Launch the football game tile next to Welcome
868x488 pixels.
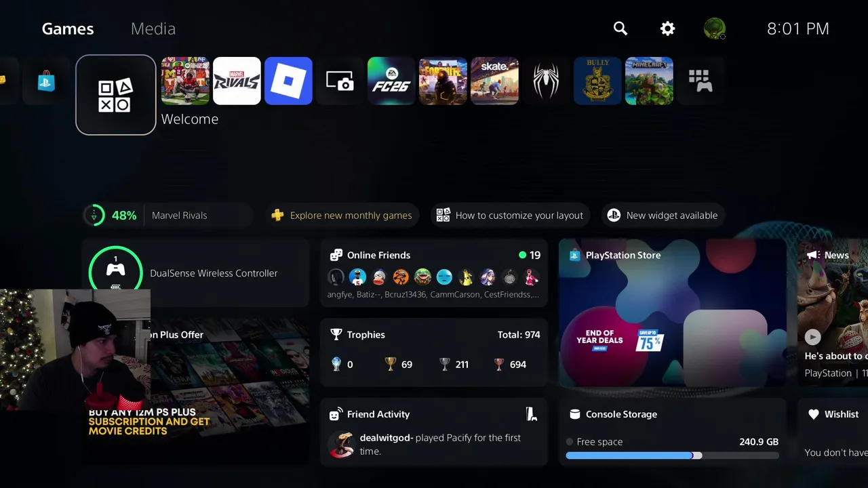click(x=185, y=81)
